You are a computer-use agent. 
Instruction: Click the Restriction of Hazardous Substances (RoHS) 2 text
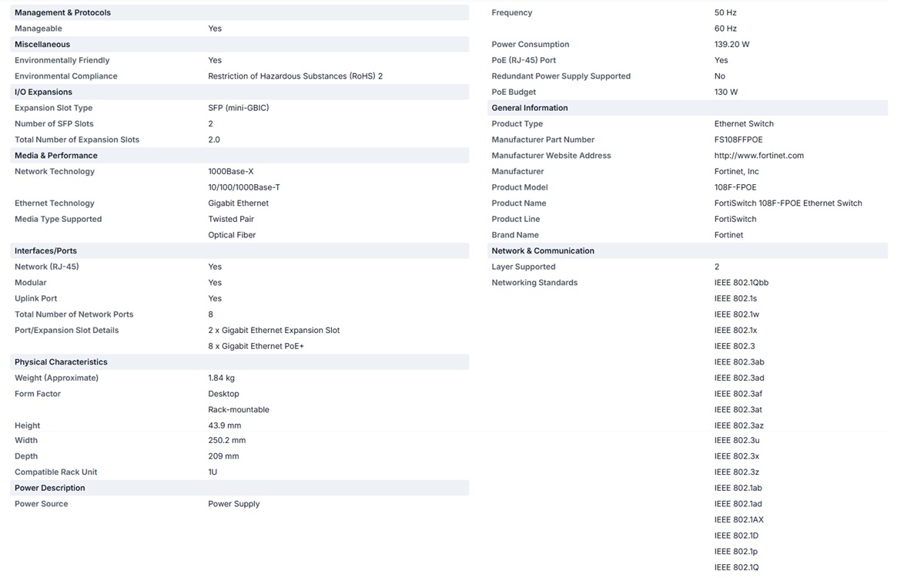point(295,76)
